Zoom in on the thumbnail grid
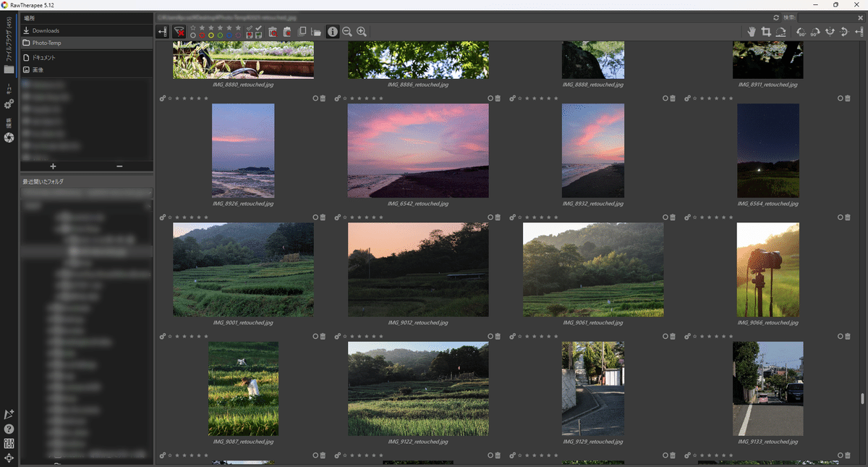 (x=362, y=31)
